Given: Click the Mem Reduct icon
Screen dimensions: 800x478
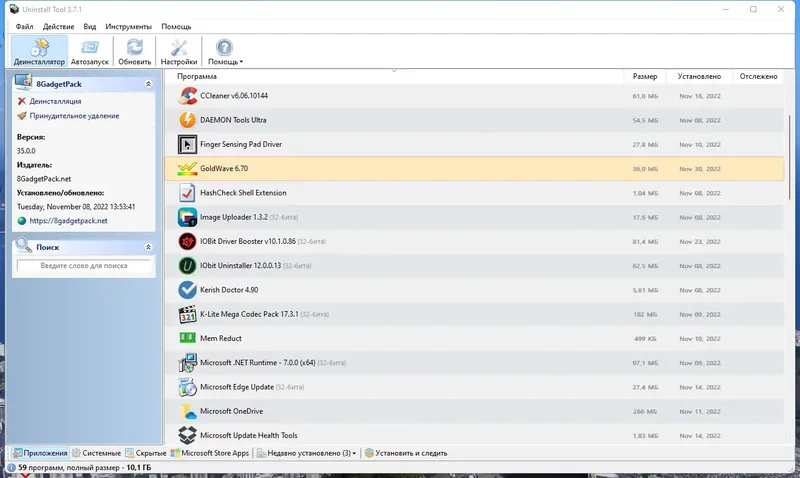Looking at the screenshot, I should click(187, 338).
